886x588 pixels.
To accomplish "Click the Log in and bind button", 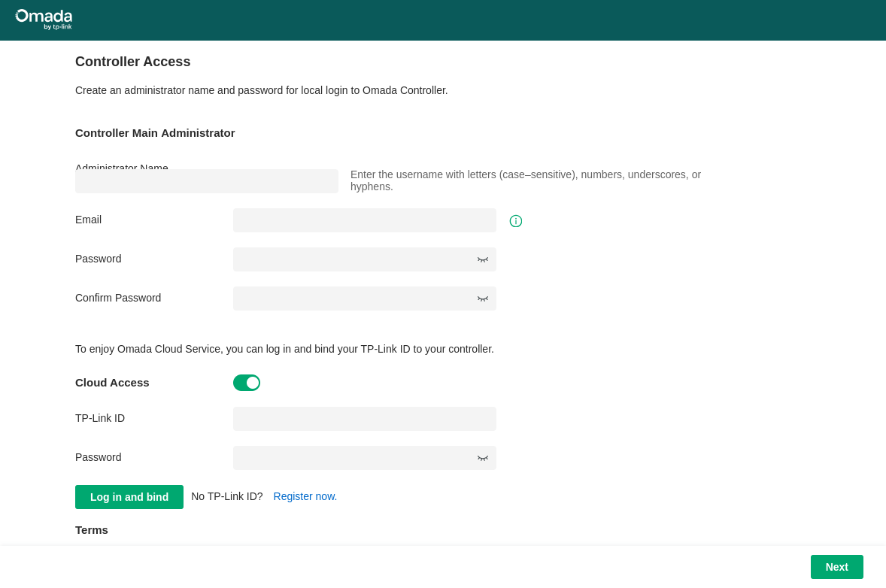I will click(x=129, y=497).
